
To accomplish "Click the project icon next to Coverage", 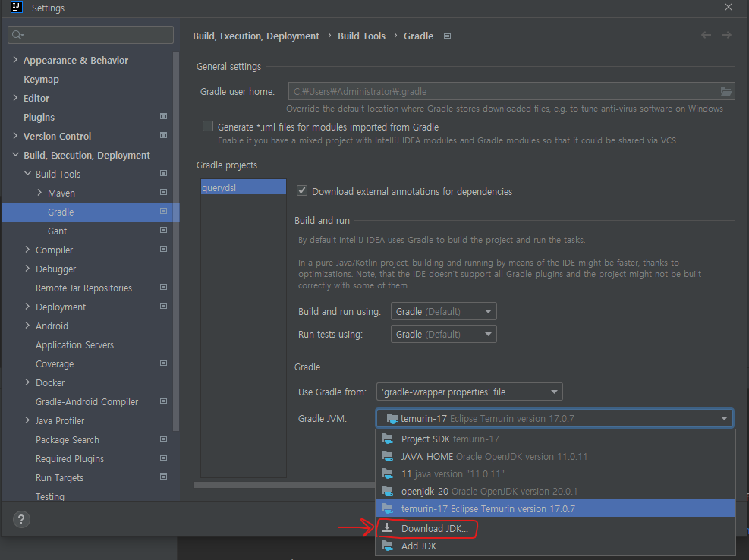I will 163,363.
